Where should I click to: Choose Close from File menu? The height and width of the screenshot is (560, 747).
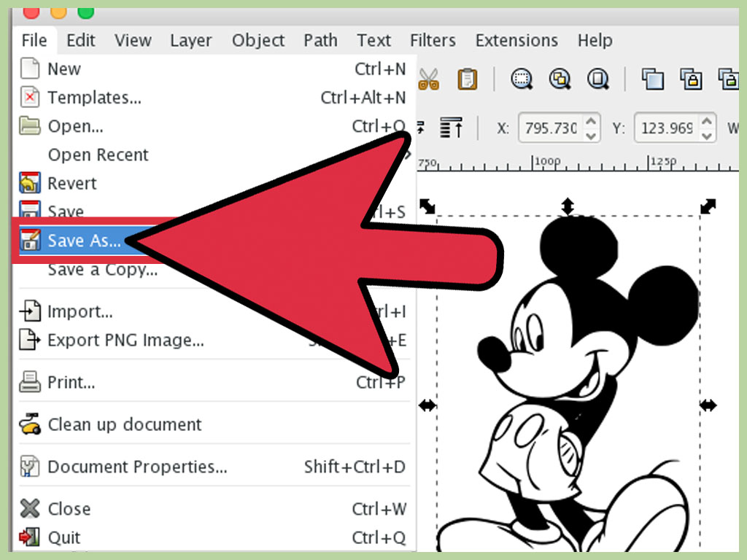(213, 509)
